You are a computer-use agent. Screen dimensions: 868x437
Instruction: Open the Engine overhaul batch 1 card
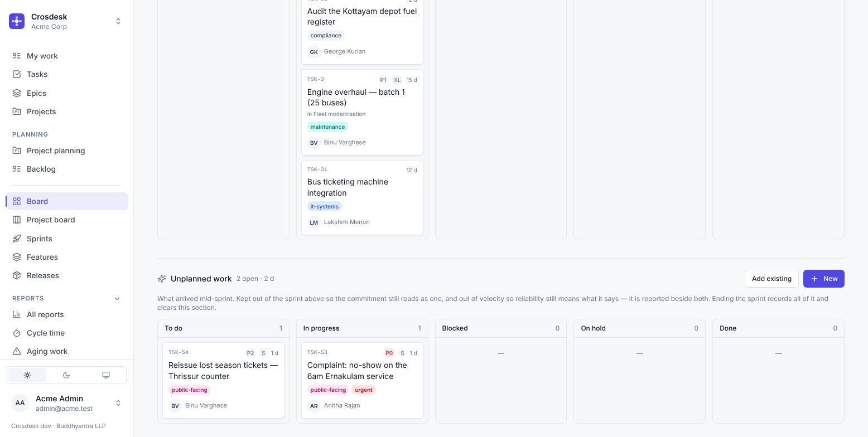[362, 112]
